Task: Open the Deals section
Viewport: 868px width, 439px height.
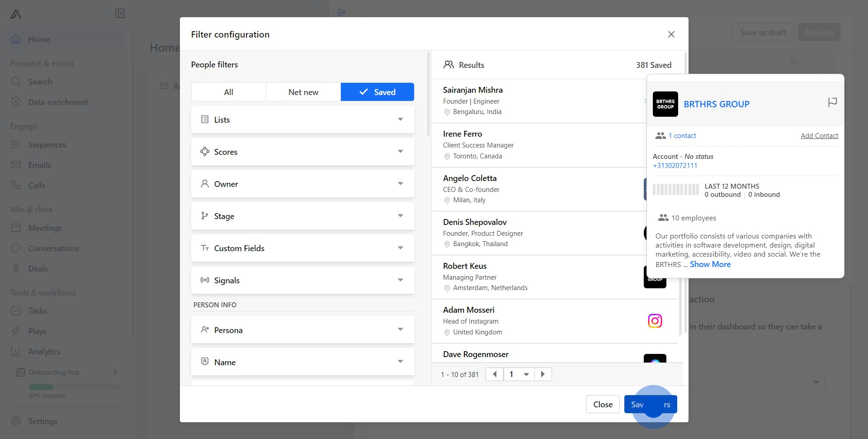Action: coord(38,268)
